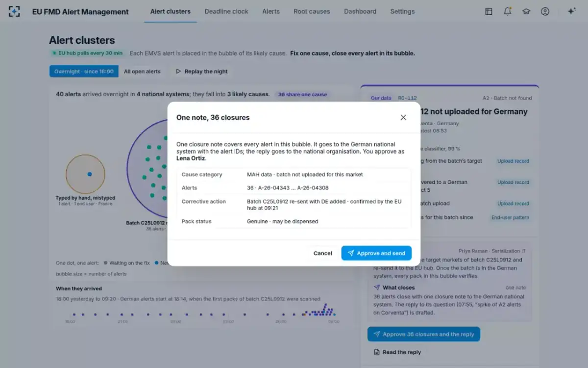Viewport: 588px width, 368px height.
Task: Click the sparkle assistant icon
Action: click(571, 11)
